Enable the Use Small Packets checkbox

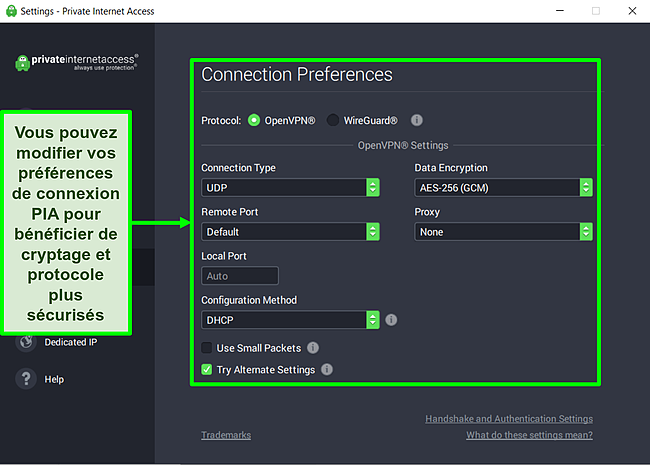207,348
